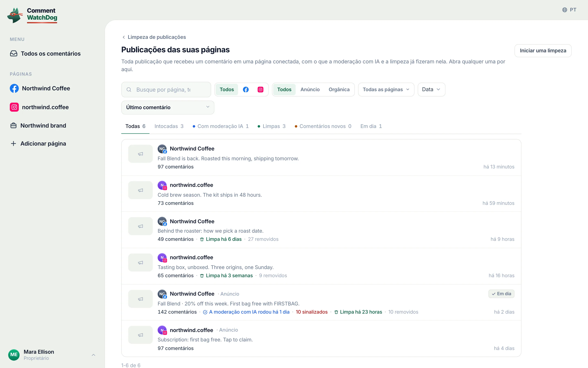Click the NC avatar on Behind the roaster post
This screenshot has width=588, height=368.
162,221
